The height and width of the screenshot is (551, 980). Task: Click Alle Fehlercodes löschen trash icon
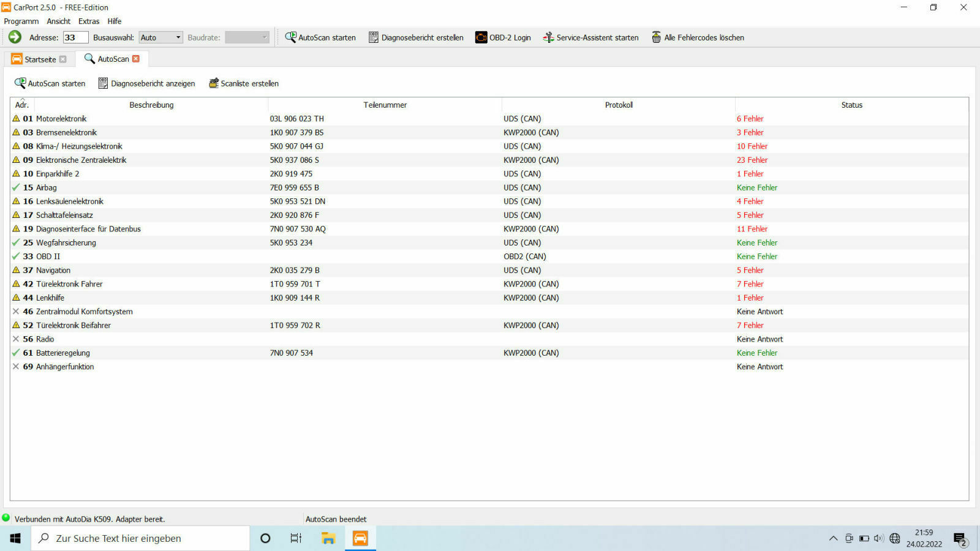click(x=657, y=37)
